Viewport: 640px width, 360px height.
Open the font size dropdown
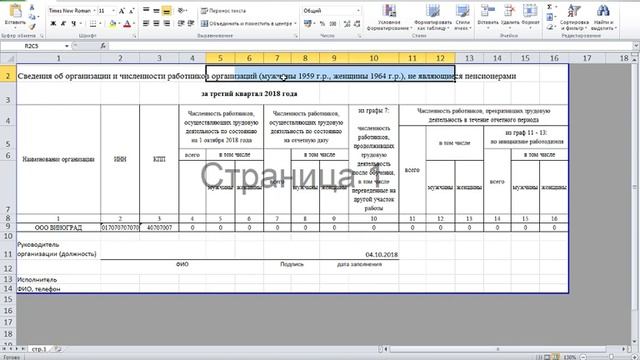(x=113, y=11)
